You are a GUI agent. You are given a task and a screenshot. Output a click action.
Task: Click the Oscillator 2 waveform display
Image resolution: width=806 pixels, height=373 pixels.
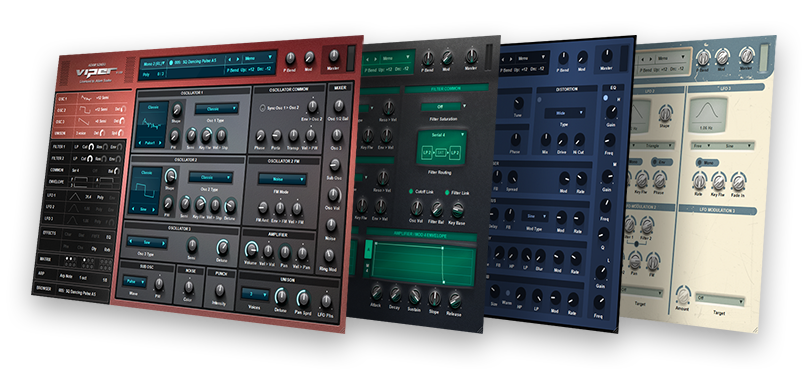point(145,191)
